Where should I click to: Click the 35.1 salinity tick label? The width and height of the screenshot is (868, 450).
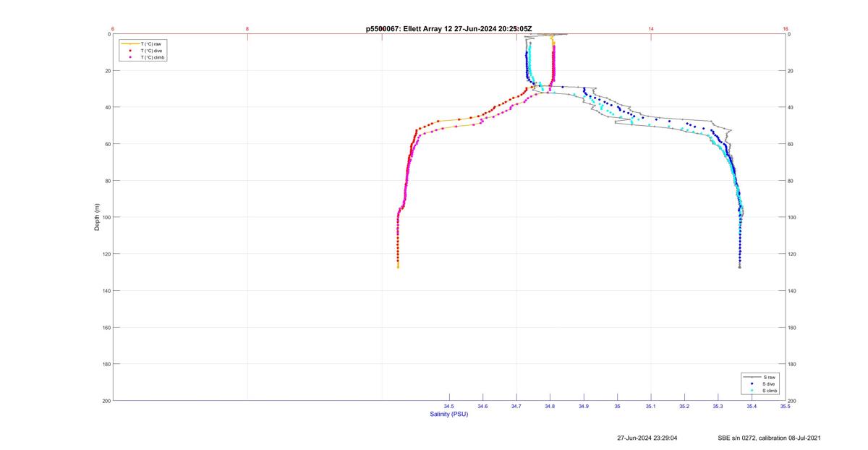pos(651,407)
